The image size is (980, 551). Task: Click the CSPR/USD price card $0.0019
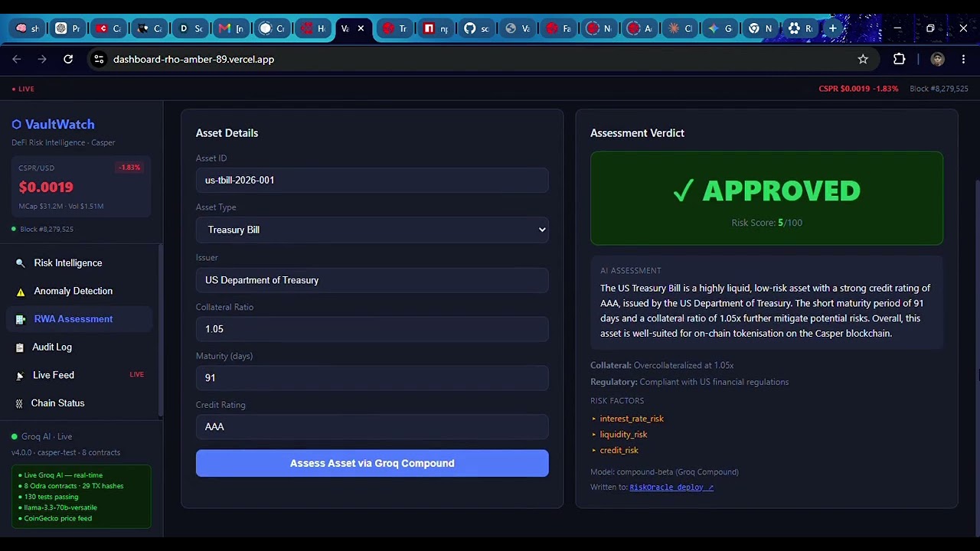(80, 187)
